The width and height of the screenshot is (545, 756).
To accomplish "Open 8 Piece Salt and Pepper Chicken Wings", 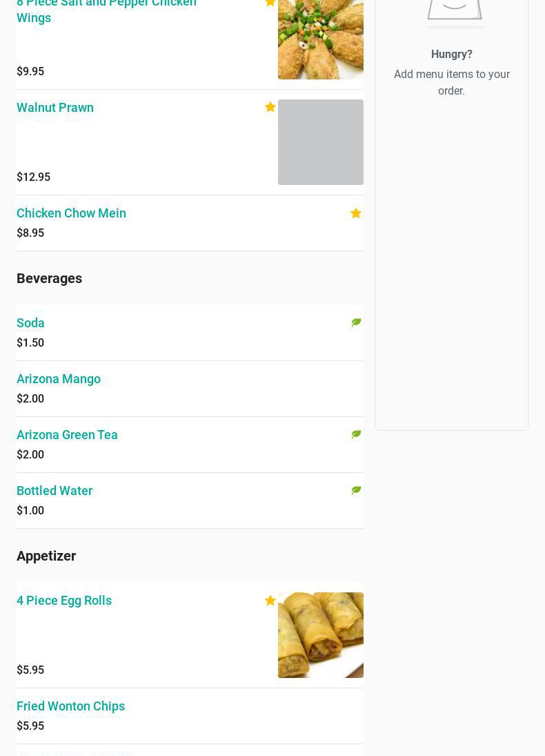I will point(106,10).
